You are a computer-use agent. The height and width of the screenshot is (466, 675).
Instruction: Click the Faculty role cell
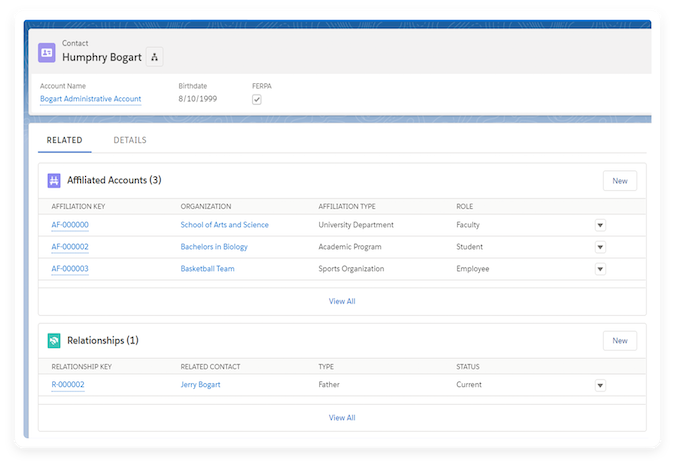click(x=468, y=225)
